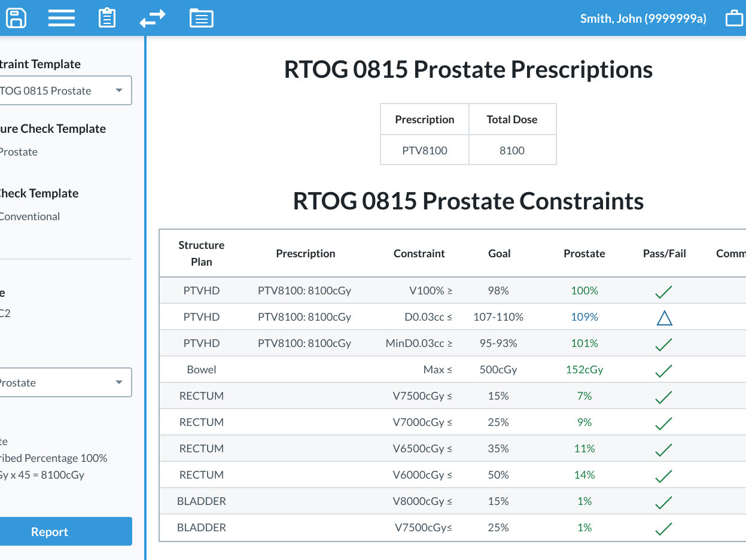Click the green checkmark in Bowel row
Image resolution: width=746 pixels, height=560 pixels.
(x=663, y=370)
